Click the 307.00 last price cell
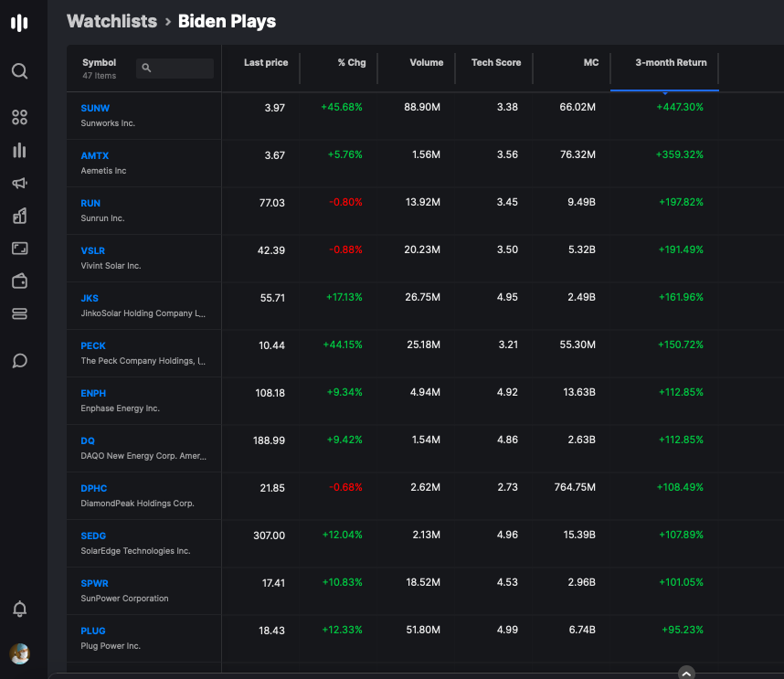 click(x=269, y=535)
